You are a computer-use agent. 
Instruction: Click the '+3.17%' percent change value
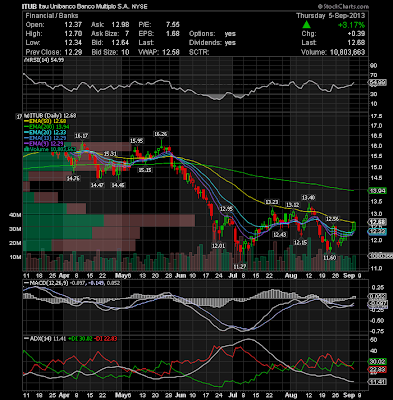(351, 25)
